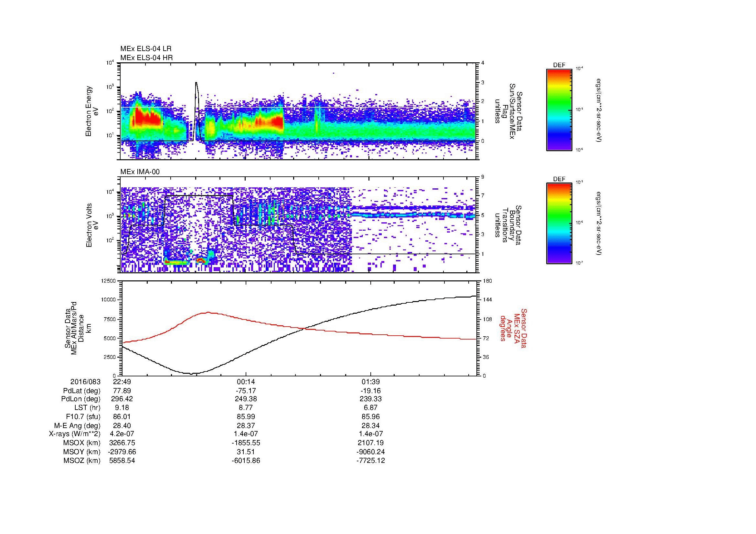Click PdLat value -75.17
This screenshot has height=534, width=756.
point(246,391)
